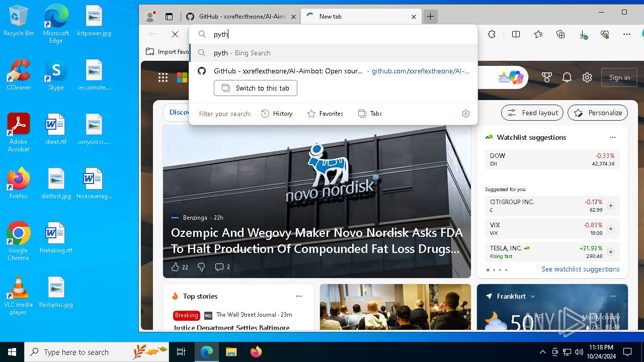Open Microsoft Rewards trophy icon

547,77
